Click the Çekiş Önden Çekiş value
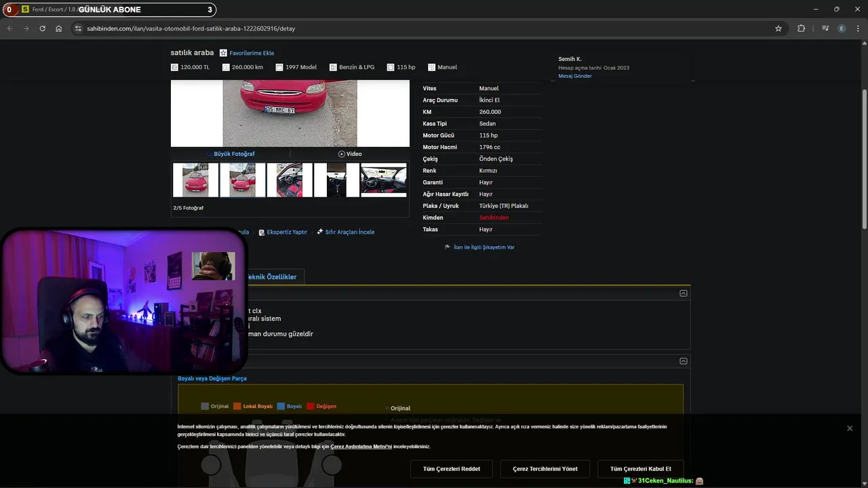Screen dimensions: 868x488 pos(496,159)
